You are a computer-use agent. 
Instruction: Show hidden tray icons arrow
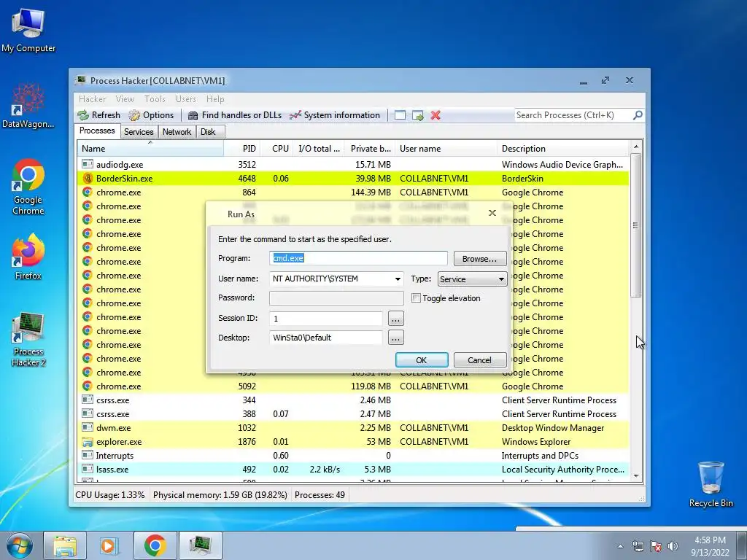pos(620,546)
